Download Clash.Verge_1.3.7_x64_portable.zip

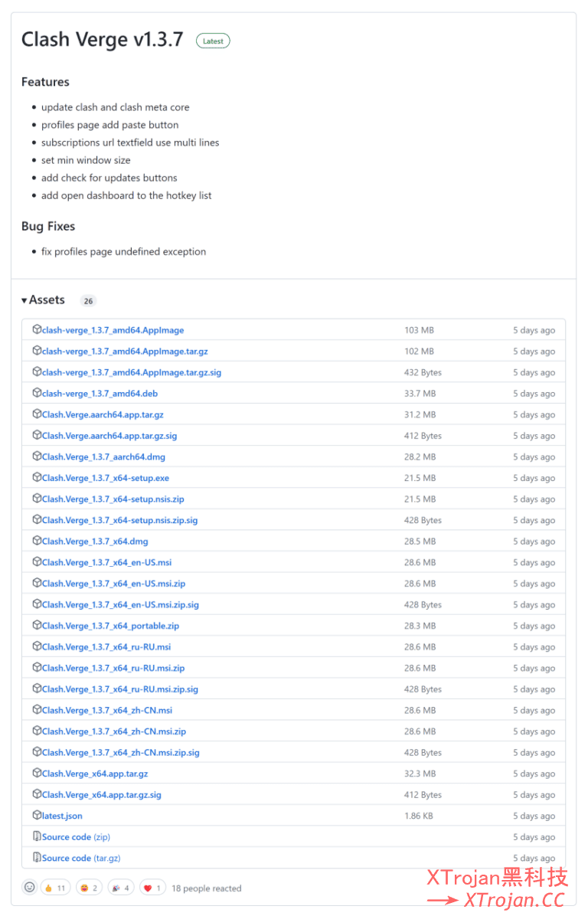[x=110, y=626]
